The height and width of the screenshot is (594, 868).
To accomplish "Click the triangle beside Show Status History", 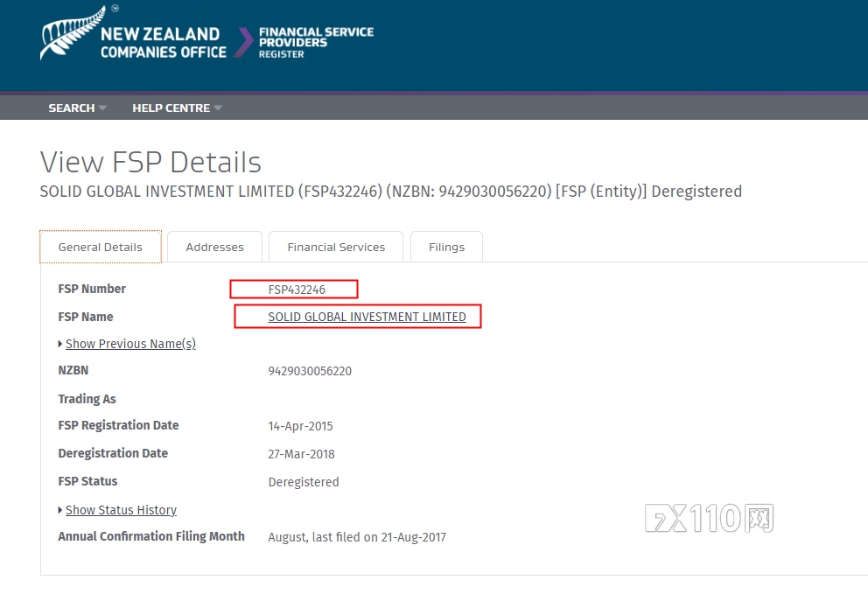I will click(x=60, y=510).
